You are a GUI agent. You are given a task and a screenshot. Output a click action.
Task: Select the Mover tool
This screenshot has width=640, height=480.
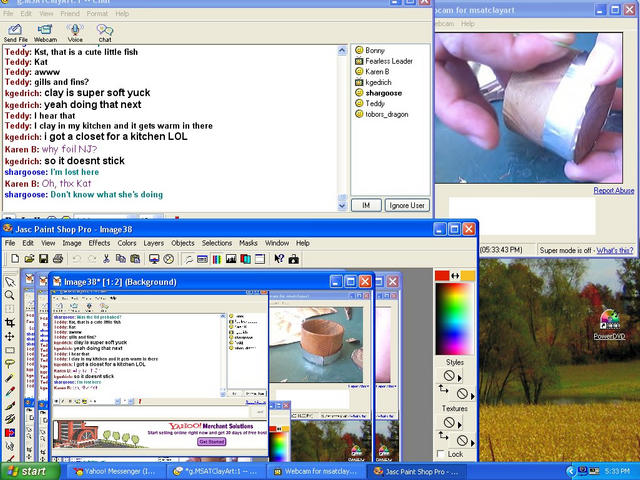10,337
